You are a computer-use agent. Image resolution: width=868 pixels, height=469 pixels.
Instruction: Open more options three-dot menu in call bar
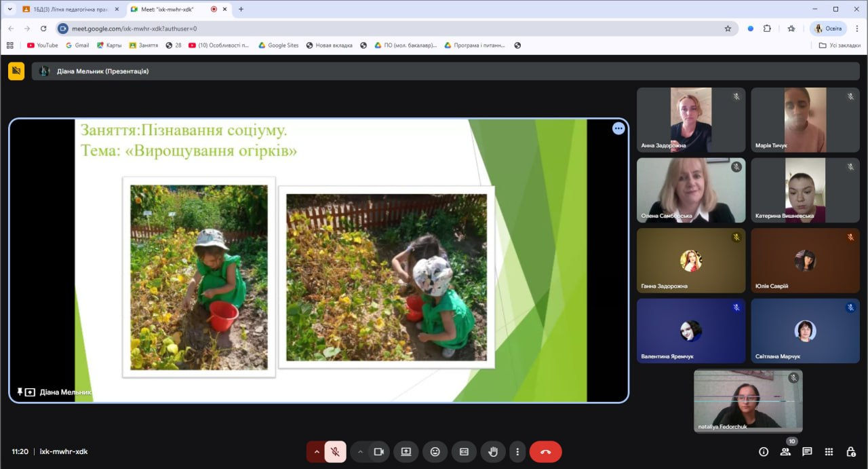click(x=517, y=451)
